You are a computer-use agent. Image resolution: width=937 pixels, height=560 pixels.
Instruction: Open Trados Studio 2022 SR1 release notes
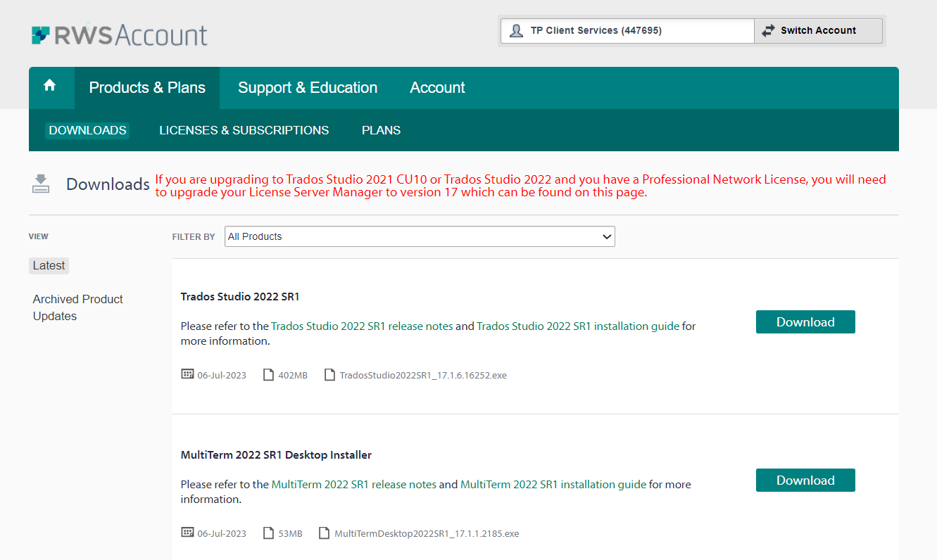click(362, 326)
